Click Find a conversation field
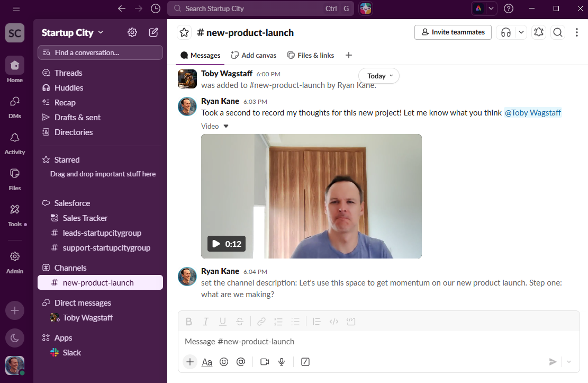The image size is (588, 383). 100,52
